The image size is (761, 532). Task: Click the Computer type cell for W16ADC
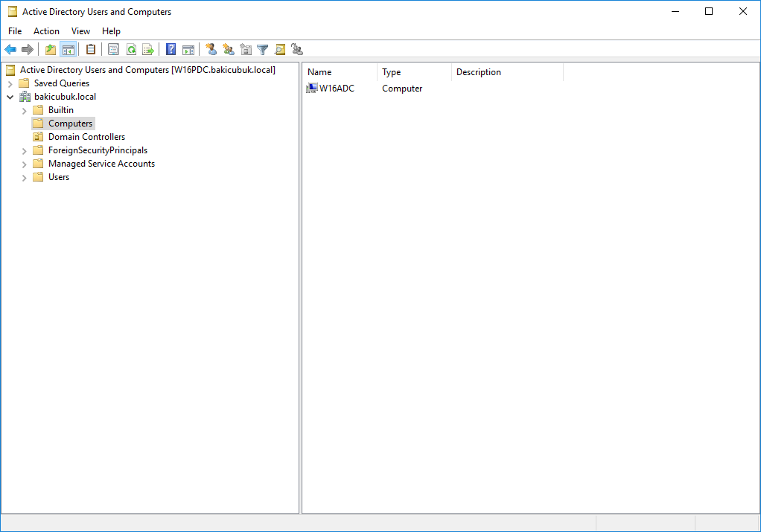[x=402, y=89]
